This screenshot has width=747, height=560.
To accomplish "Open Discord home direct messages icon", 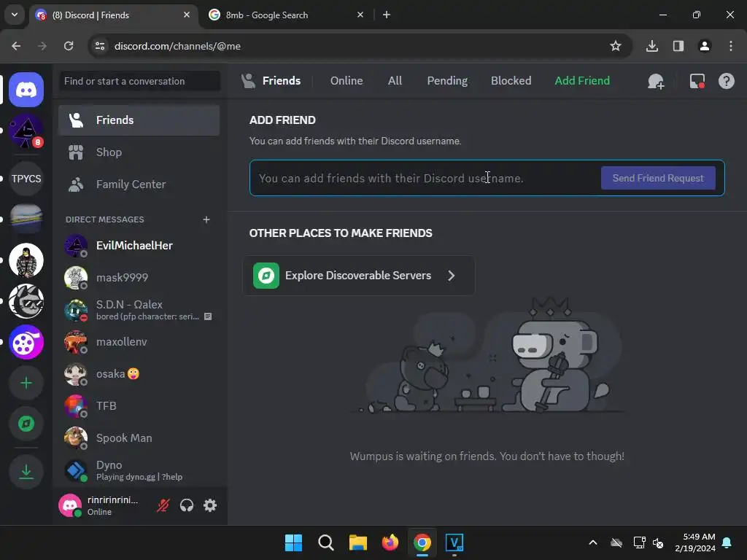I will (26, 90).
